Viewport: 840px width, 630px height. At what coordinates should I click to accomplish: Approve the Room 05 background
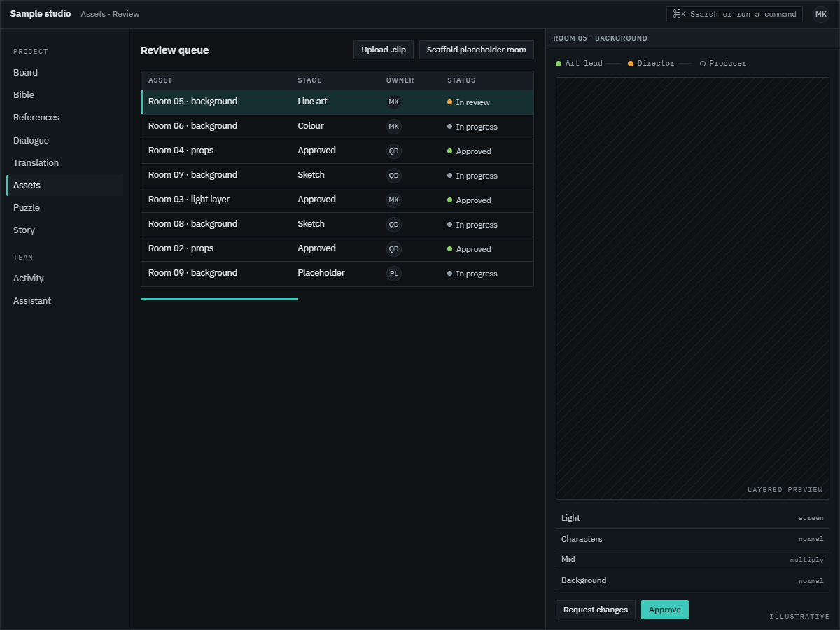point(665,610)
